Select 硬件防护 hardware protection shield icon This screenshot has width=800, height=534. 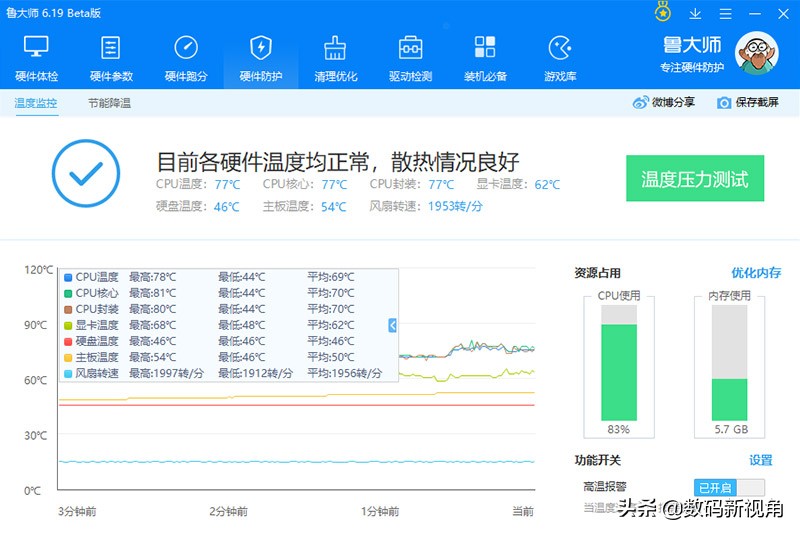[261, 48]
